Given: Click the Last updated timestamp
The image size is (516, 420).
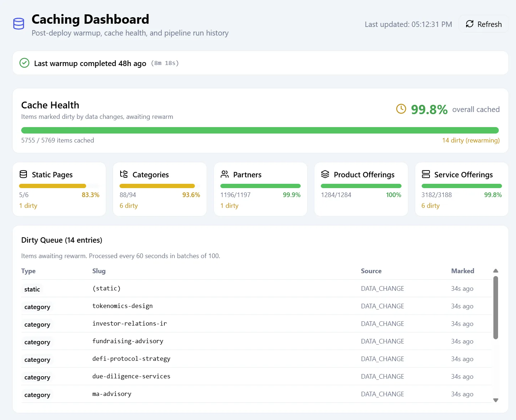Looking at the screenshot, I should coord(408,24).
